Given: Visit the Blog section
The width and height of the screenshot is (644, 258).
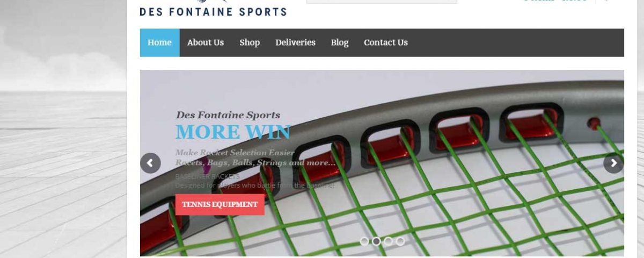Looking at the screenshot, I should [340, 42].
